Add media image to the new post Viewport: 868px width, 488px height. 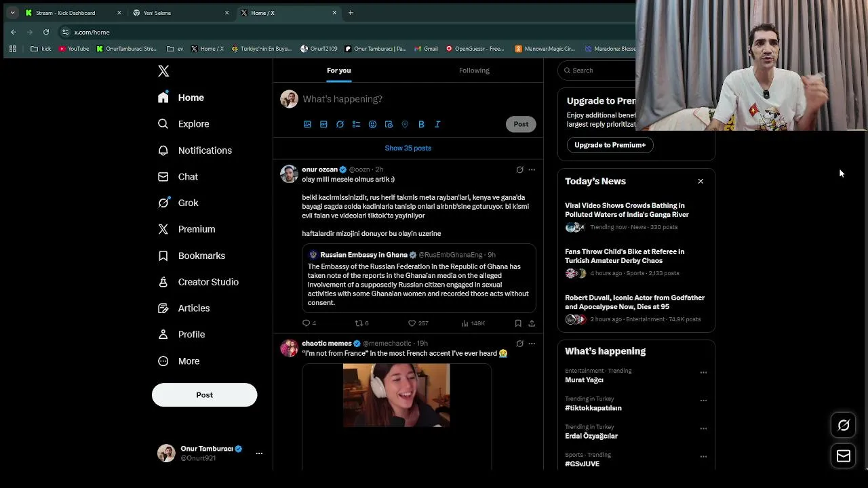coord(307,124)
